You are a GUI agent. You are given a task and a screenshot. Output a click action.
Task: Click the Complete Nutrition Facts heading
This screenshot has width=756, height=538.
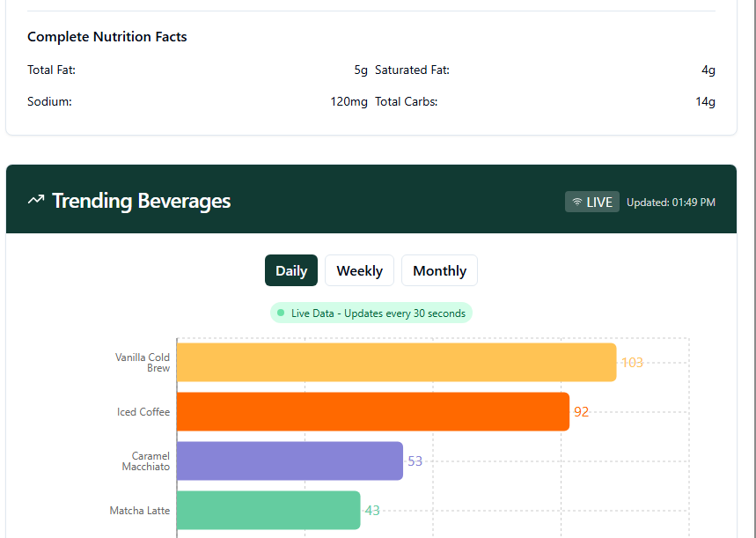[x=107, y=37]
